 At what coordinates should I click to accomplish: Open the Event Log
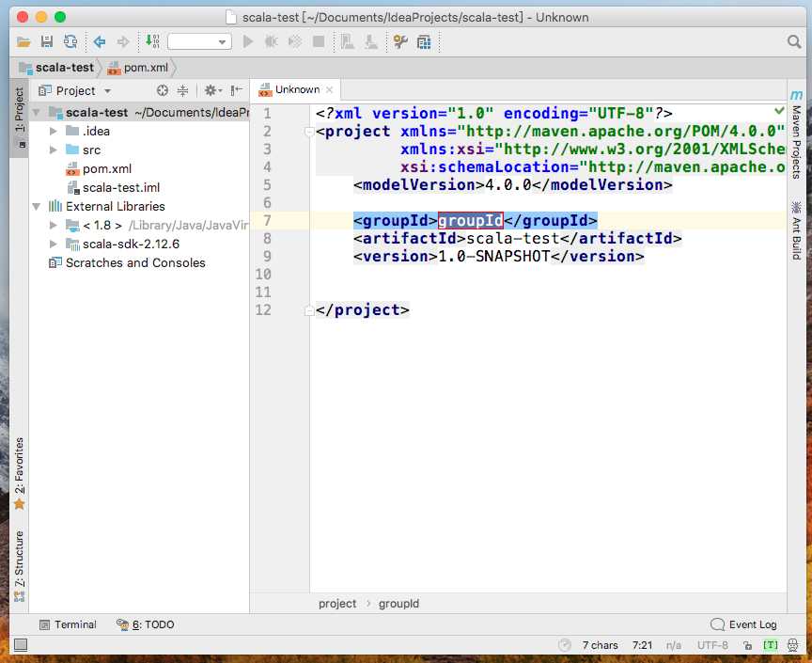(743, 624)
